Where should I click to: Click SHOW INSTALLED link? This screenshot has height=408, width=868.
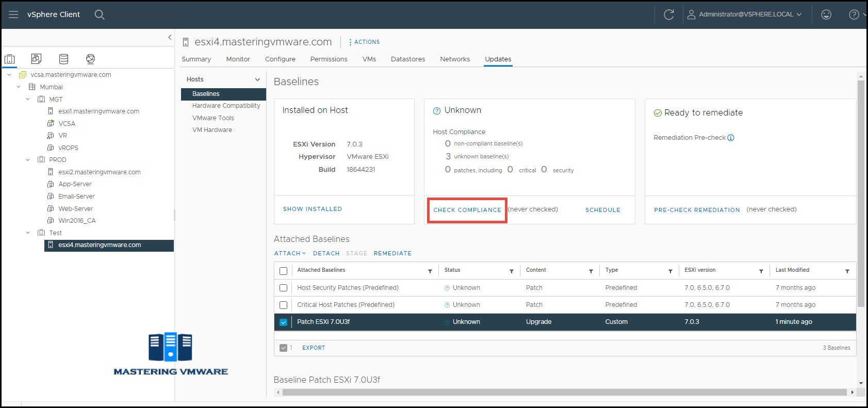[x=313, y=209]
